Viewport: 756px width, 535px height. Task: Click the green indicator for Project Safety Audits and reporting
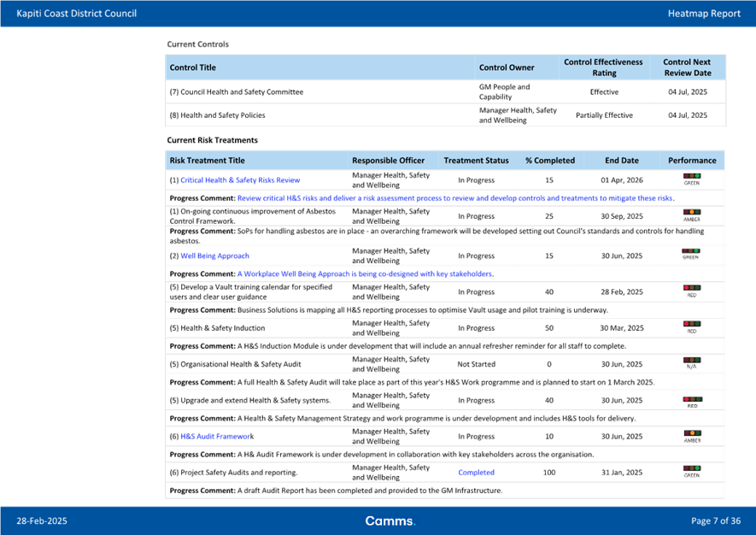pos(691,468)
